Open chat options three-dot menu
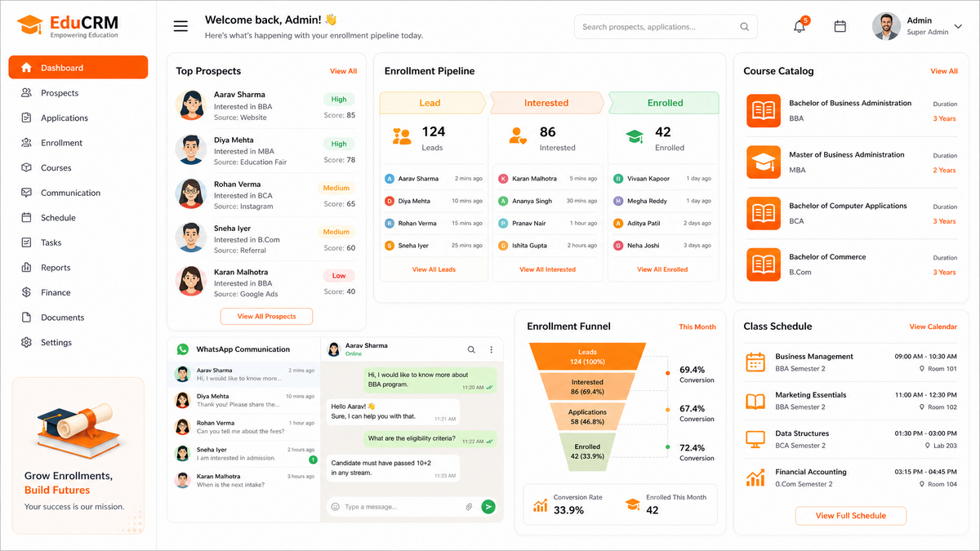980x551 pixels. click(491, 349)
